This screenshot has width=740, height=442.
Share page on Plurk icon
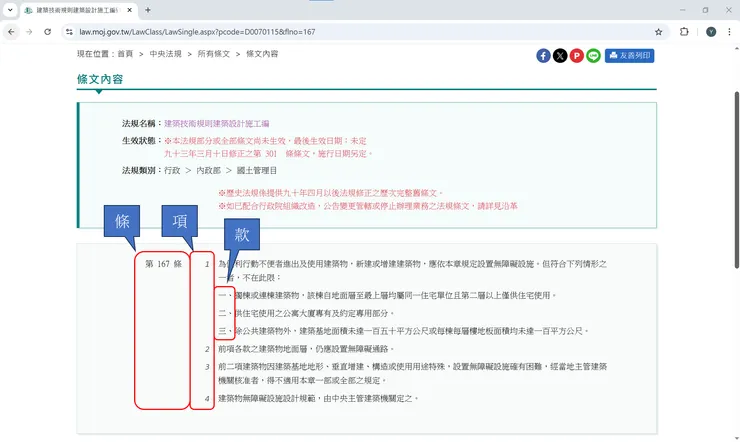[576, 56]
